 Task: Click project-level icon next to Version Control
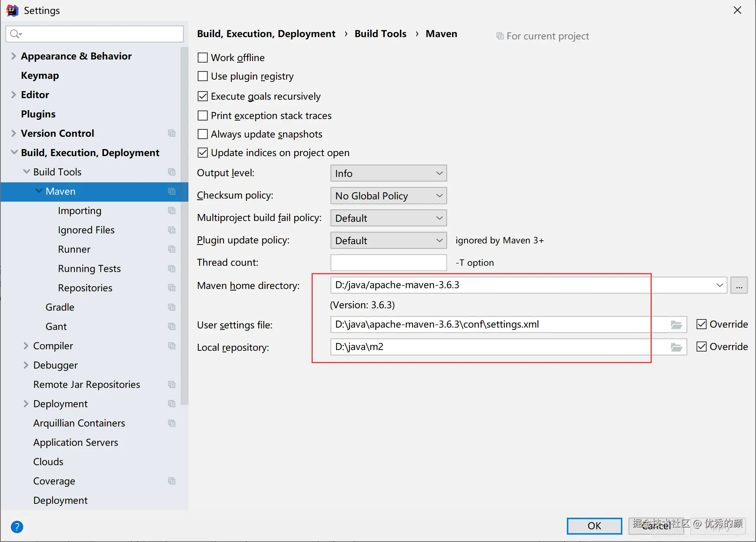tap(172, 133)
